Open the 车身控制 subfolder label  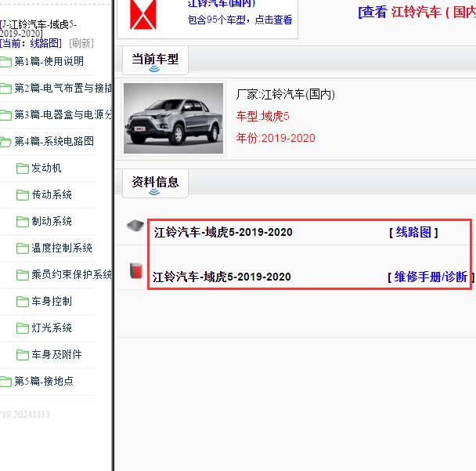click(x=52, y=301)
